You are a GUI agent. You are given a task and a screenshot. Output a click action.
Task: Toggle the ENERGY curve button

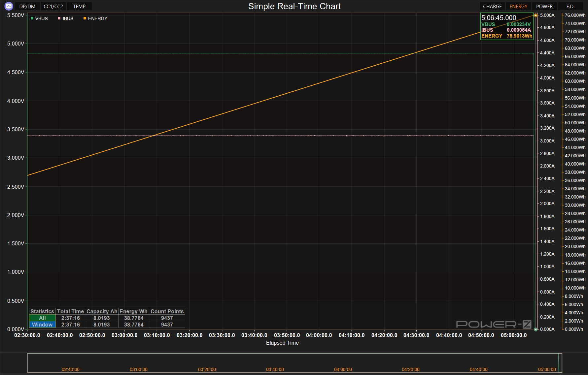518,6
